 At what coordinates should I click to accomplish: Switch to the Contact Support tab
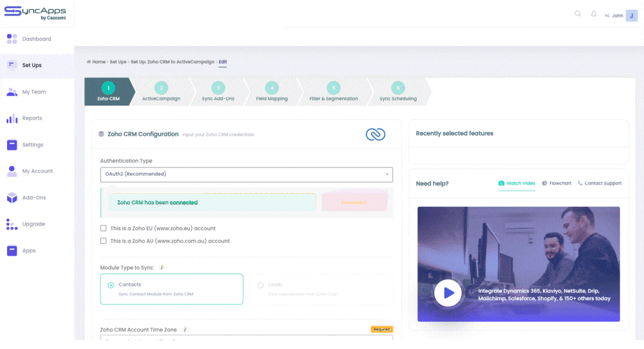600,184
